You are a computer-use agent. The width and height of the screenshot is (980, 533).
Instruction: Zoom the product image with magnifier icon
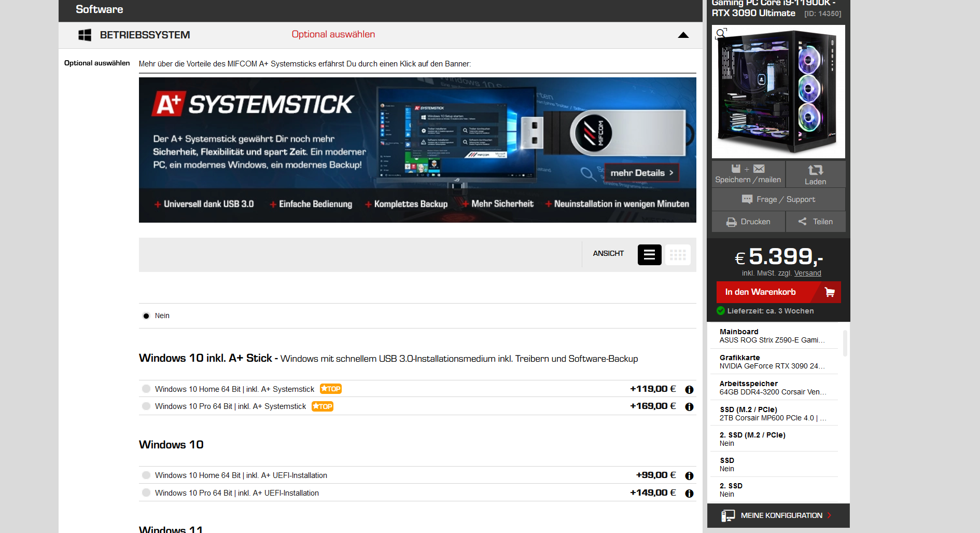click(x=721, y=34)
